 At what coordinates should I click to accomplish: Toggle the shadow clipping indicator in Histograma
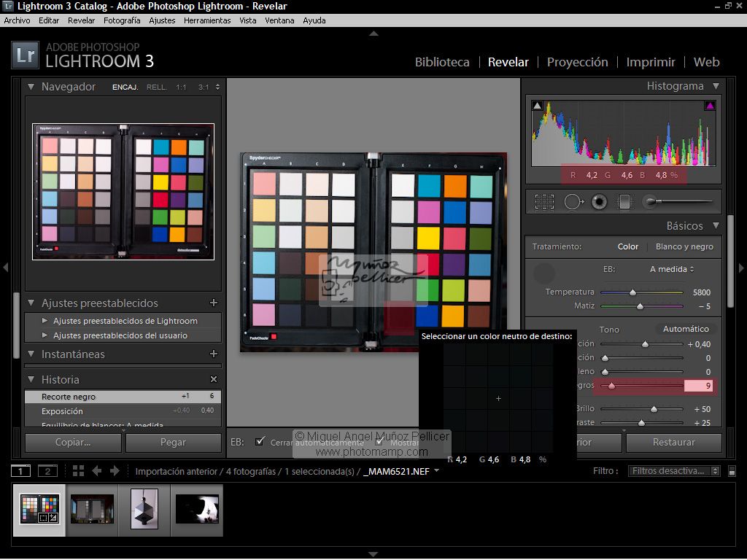pyautogui.click(x=537, y=106)
